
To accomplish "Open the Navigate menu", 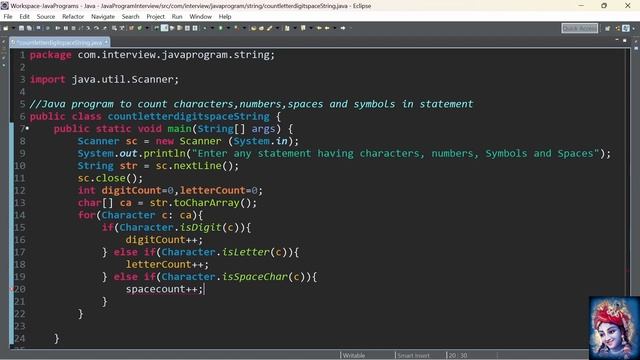I will tap(103, 17).
